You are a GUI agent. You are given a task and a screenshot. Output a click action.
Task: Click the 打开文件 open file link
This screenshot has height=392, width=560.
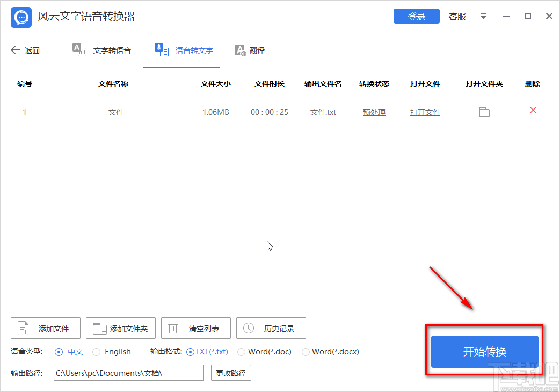coord(425,112)
